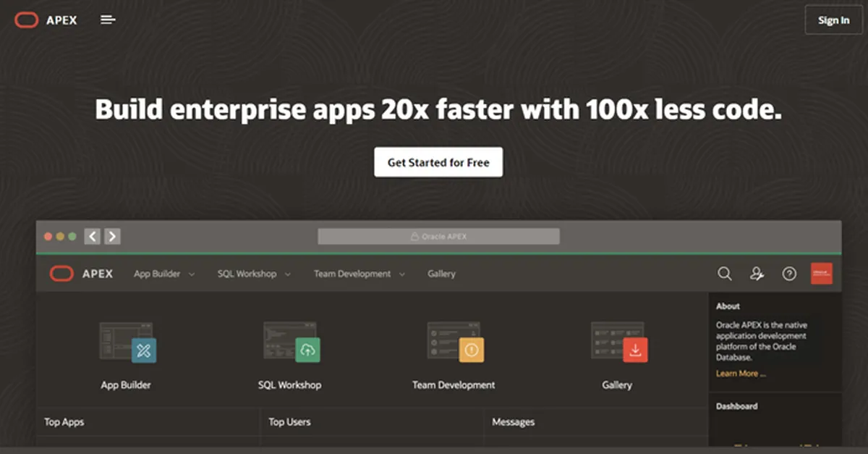Click the APEX wordmark in top header
This screenshot has height=454, width=868.
coord(61,20)
